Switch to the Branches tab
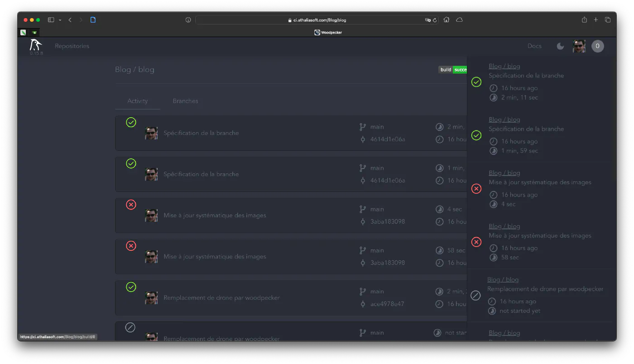634x364 pixels. point(185,101)
